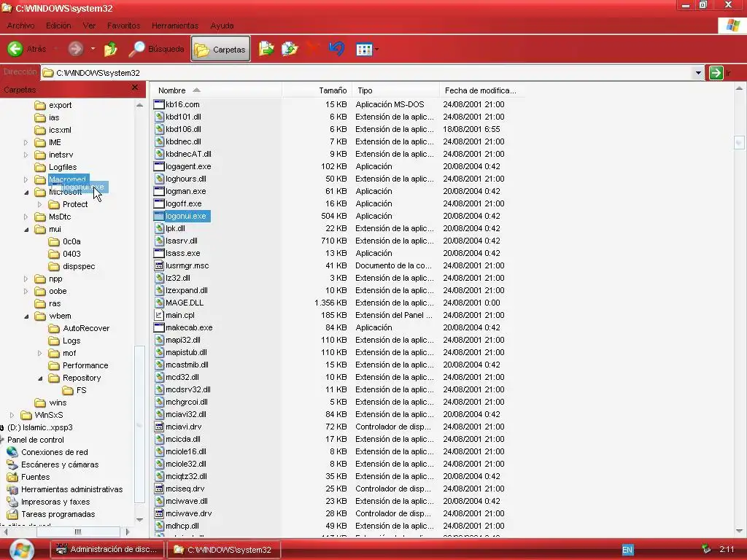Open the Edición menu
The width and height of the screenshot is (747, 560).
(x=58, y=26)
